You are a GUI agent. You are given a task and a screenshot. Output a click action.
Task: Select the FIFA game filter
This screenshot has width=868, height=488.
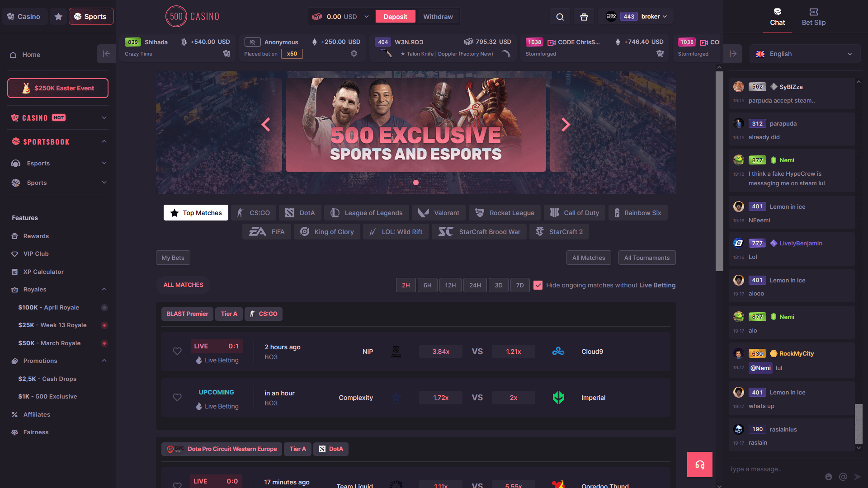pyautogui.click(x=267, y=232)
